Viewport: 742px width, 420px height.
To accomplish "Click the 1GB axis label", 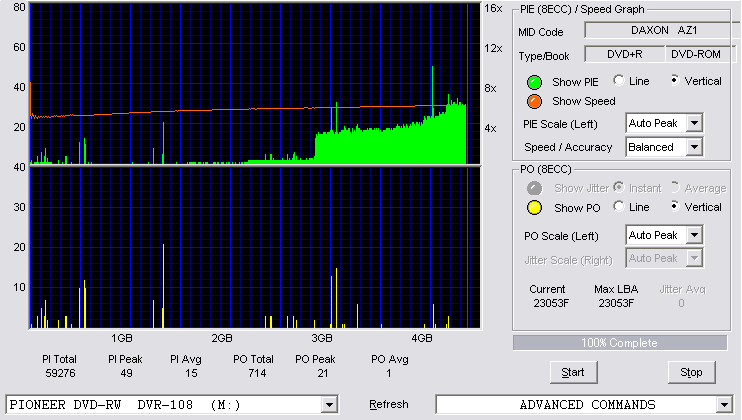I will pyautogui.click(x=122, y=338).
